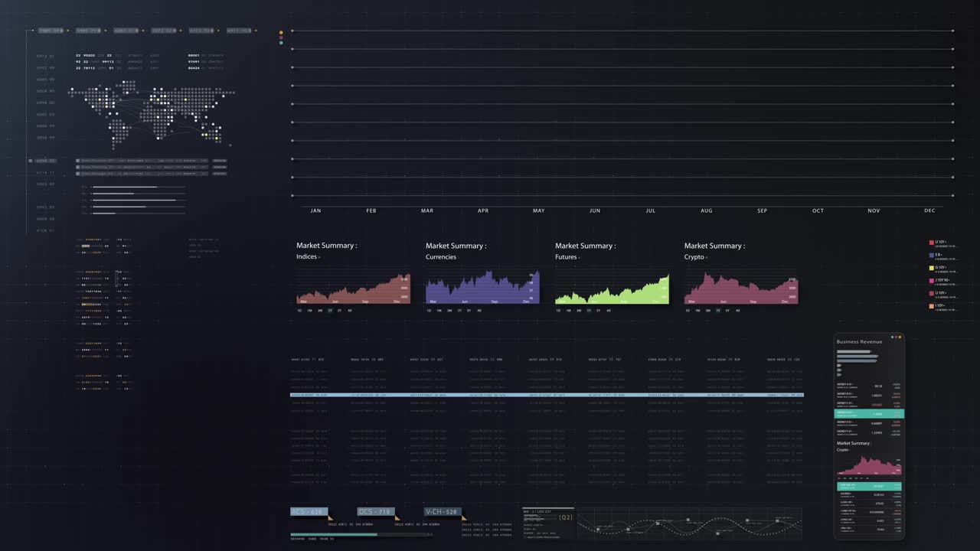Click the red U 10Y legend swatch
Viewport: 980px width, 551px height.
(x=932, y=243)
